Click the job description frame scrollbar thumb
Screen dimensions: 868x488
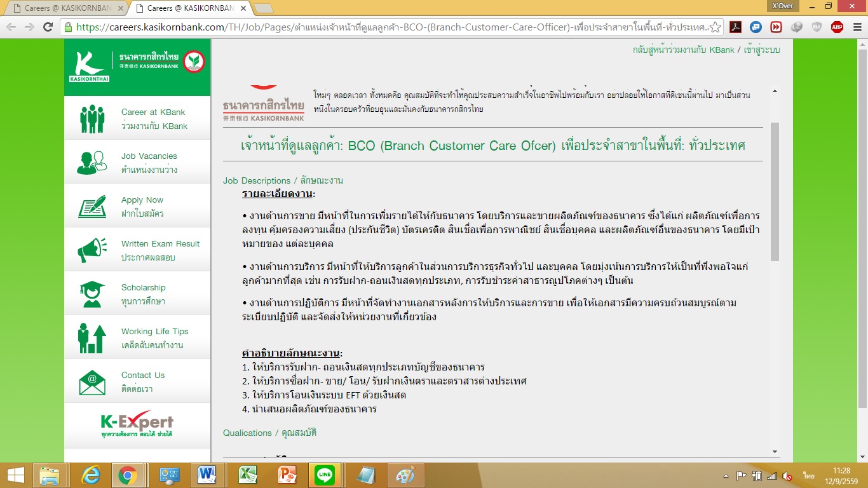click(775, 191)
